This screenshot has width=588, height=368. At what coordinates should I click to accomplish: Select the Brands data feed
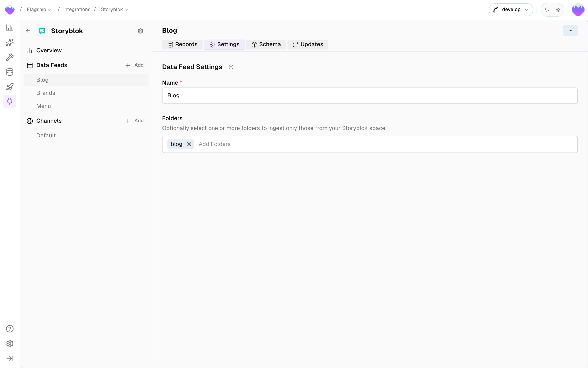86,93
